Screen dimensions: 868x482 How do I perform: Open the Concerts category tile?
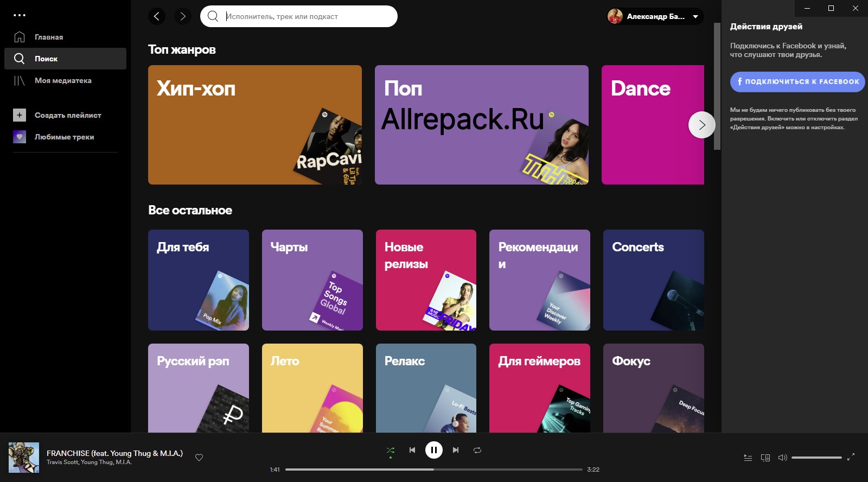[654, 280]
